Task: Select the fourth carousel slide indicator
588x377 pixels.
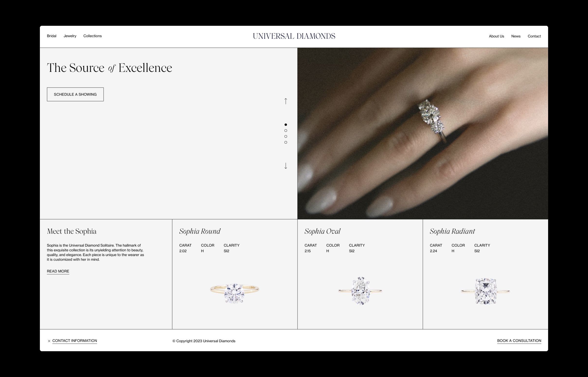Action: pyautogui.click(x=285, y=142)
